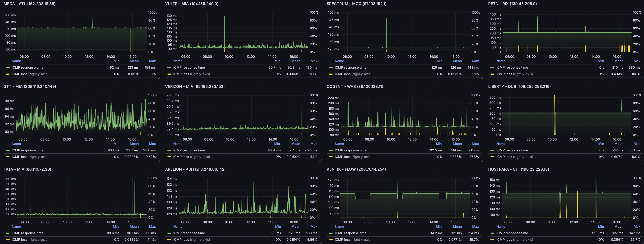Click yellow ICMP loss color icon in ARELION legend
Screen dimensions: 644x244
[169, 239]
